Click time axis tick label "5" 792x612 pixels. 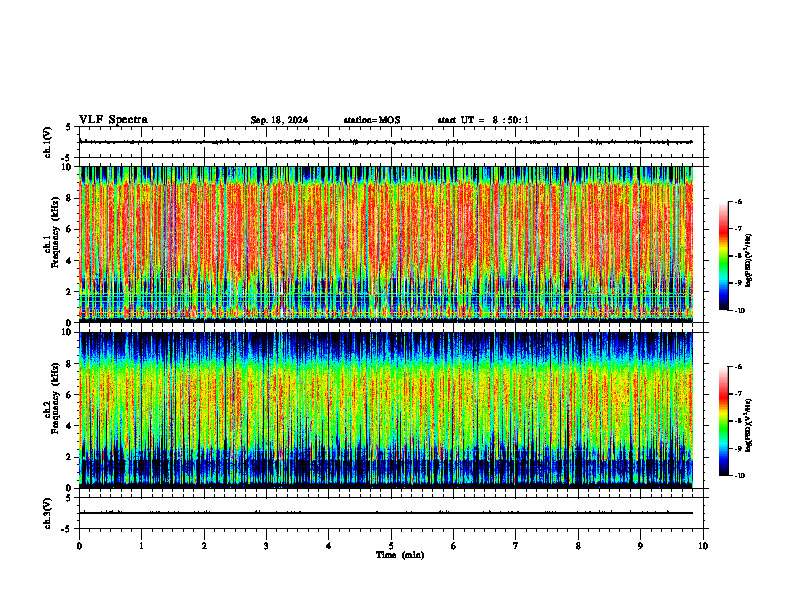391,546
